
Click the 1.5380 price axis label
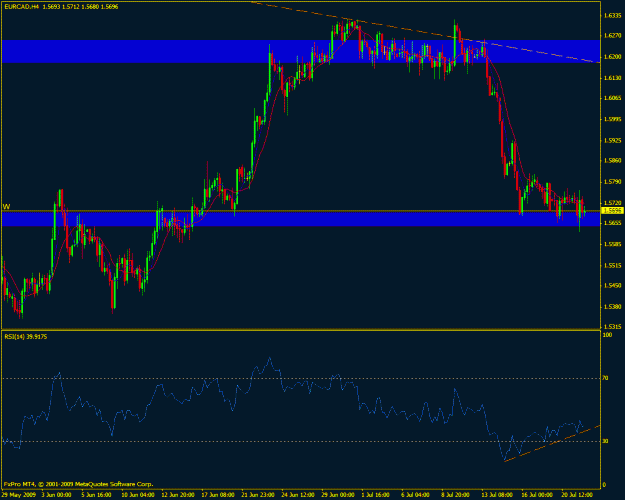click(x=613, y=307)
